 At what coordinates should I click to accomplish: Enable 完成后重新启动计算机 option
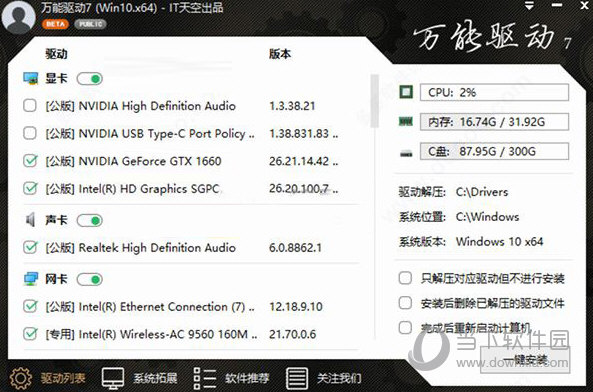point(405,327)
